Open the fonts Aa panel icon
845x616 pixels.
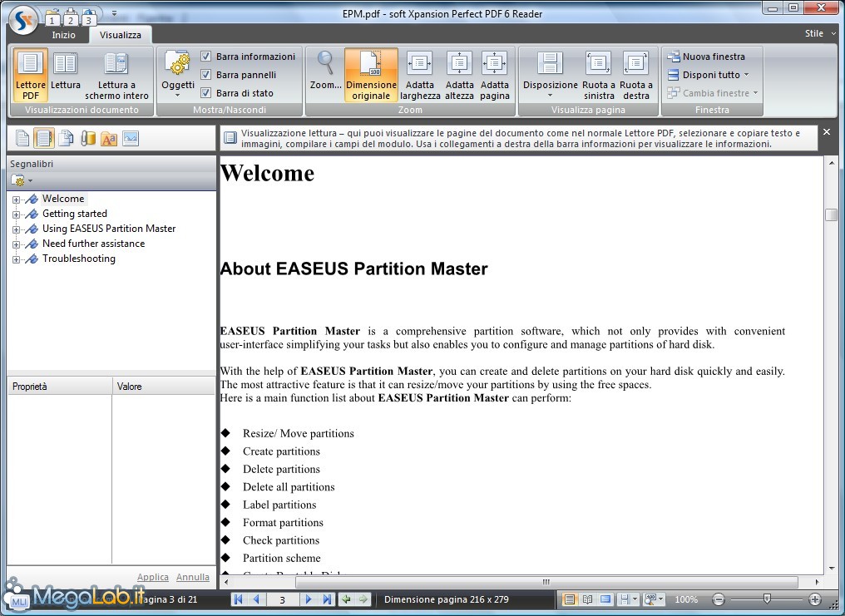pyautogui.click(x=109, y=138)
